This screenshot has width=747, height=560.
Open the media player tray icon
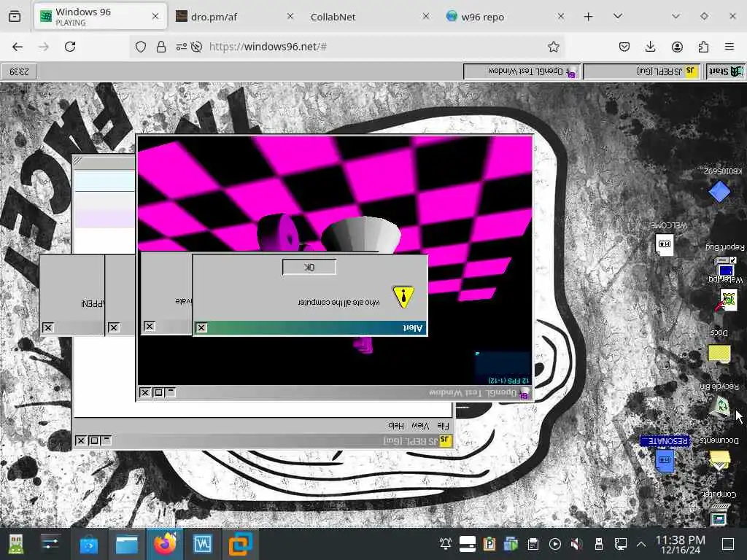click(555, 544)
